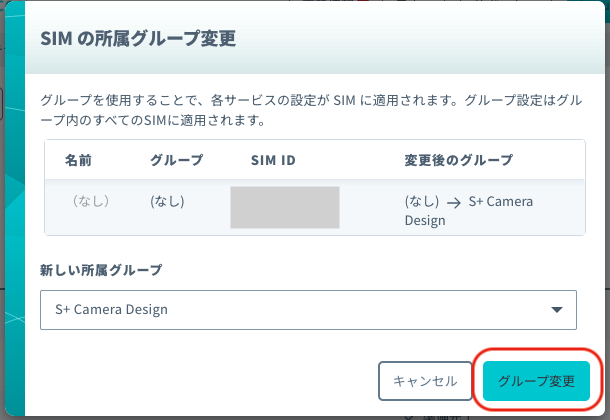Viewport: 610px width, 420px height.
Task: Click the SIM の所属グループ変更 dialog title
Action: coord(138,38)
